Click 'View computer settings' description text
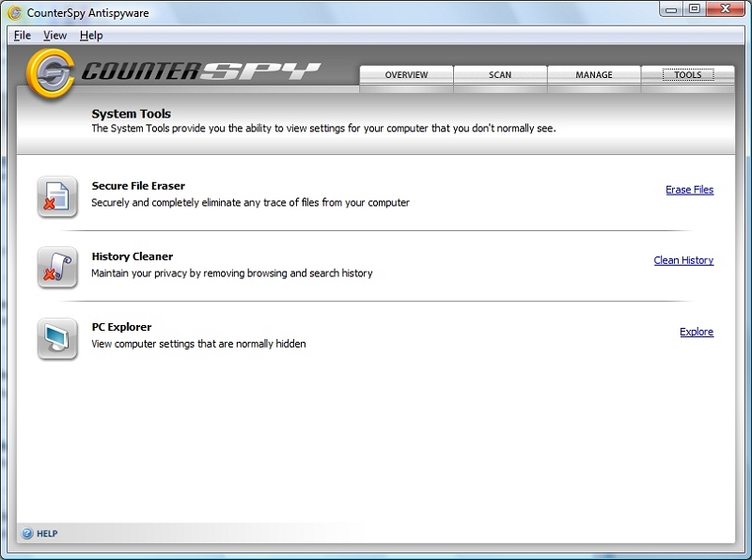The image size is (752, 560). (198, 344)
